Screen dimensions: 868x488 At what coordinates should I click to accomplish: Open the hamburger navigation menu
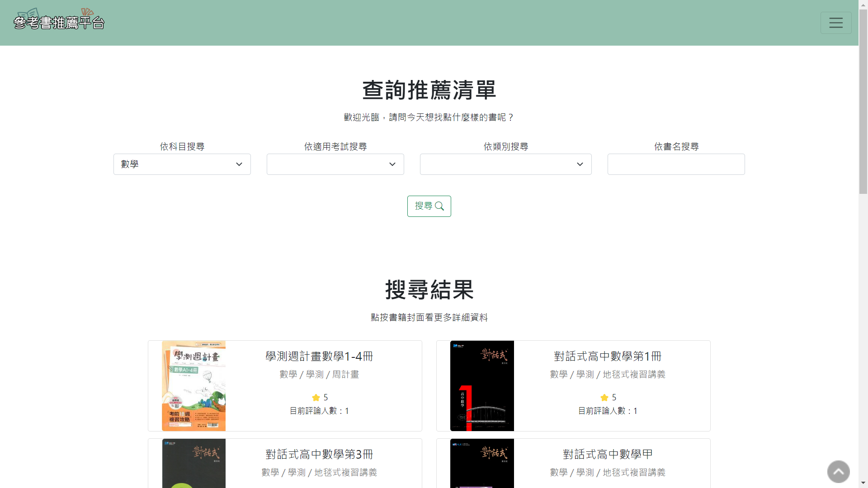[836, 23]
